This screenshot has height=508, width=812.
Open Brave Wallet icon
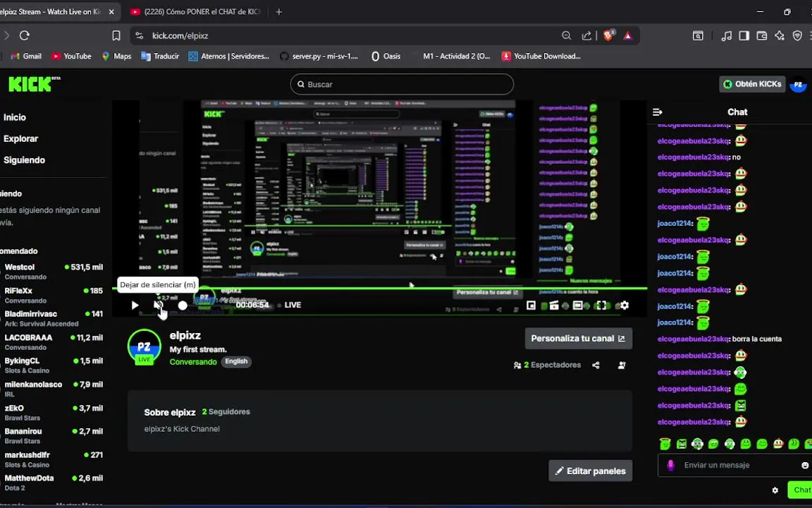762,35
